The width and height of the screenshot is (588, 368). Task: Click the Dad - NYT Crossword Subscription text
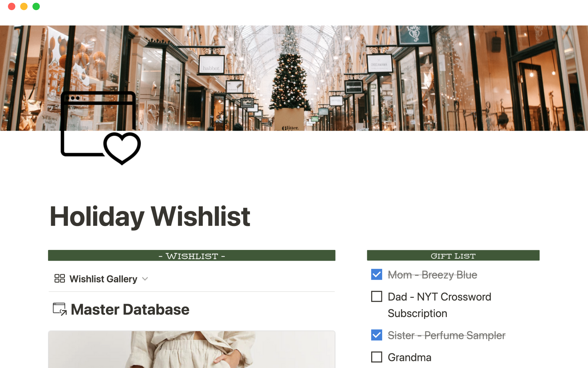pos(439,305)
